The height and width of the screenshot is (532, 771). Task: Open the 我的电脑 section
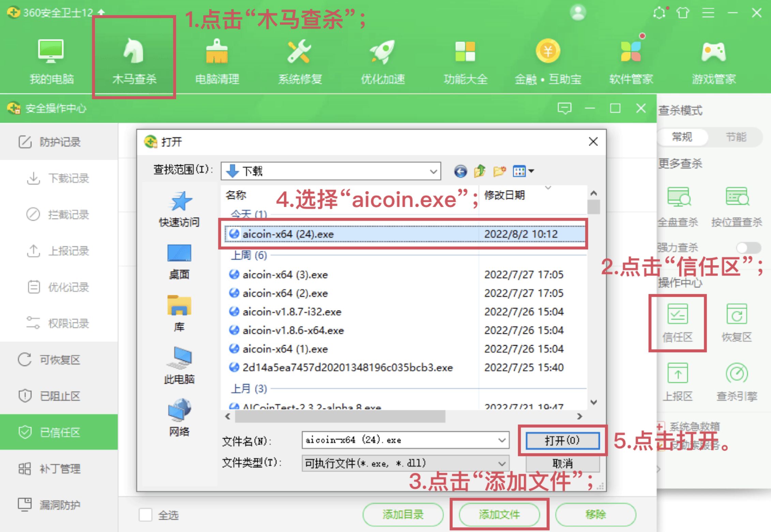pos(51,61)
